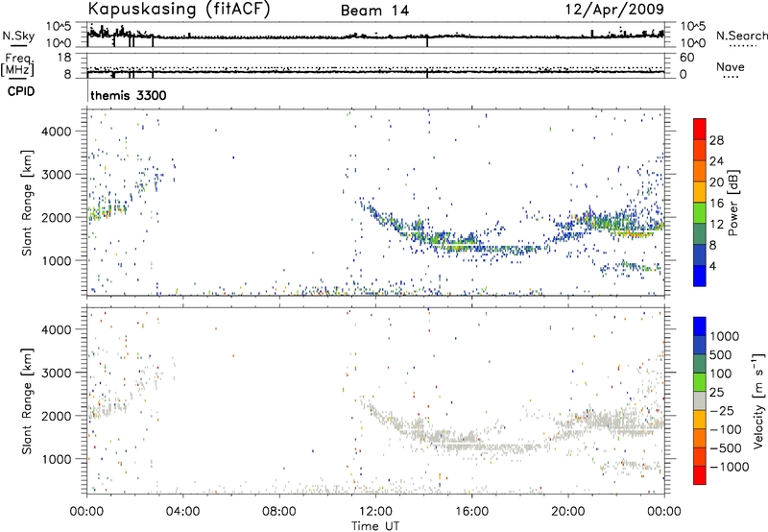Click the "16" label on Power color bar
Viewport: 768px width, 532px height.
[x=716, y=204]
